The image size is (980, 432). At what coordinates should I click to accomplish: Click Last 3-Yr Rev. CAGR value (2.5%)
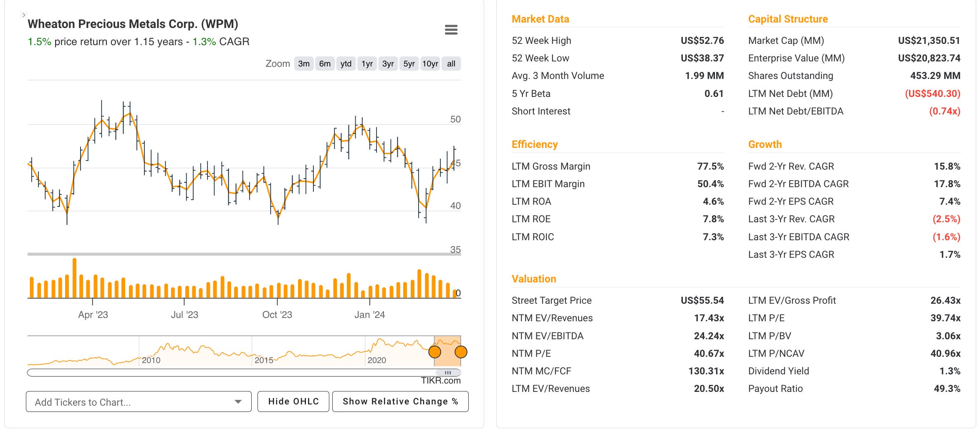pyautogui.click(x=946, y=219)
